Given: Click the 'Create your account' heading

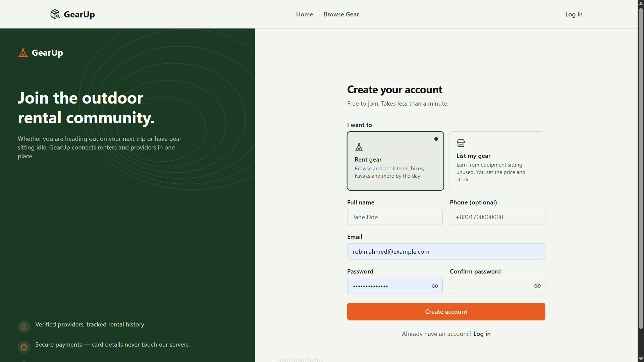Looking at the screenshot, I should pos(394,89).
